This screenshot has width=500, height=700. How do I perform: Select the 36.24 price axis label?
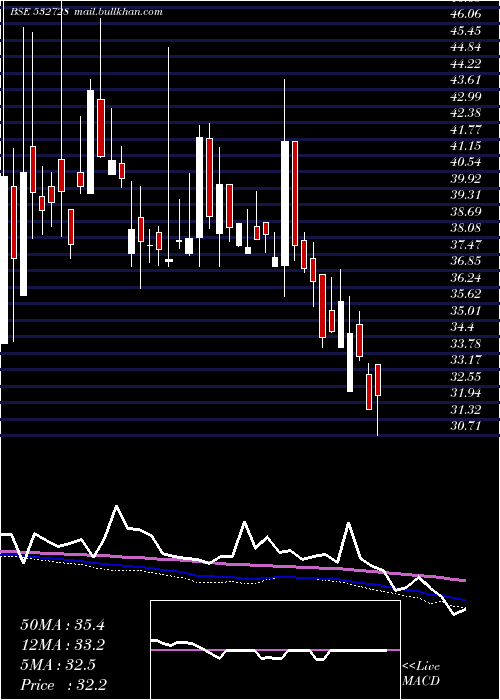[x=466, y=278]
